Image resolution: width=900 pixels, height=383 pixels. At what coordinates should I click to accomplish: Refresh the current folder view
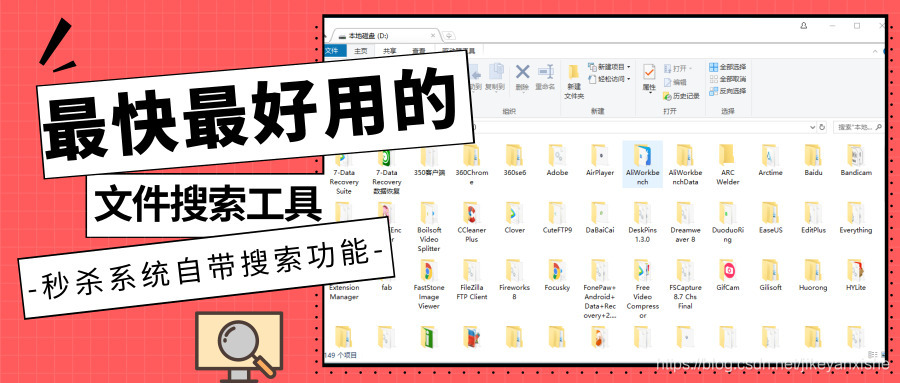tap(823, 126)
